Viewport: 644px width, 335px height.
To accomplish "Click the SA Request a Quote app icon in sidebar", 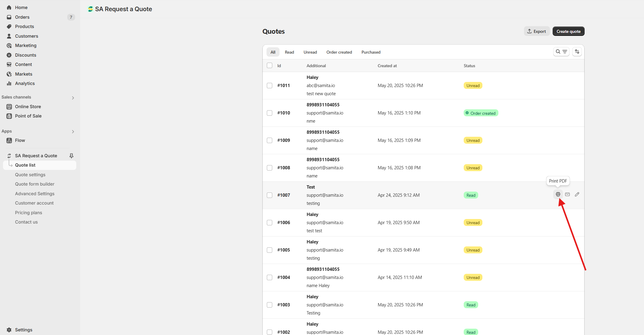I will pyautogui.click(x=9, y=156).
